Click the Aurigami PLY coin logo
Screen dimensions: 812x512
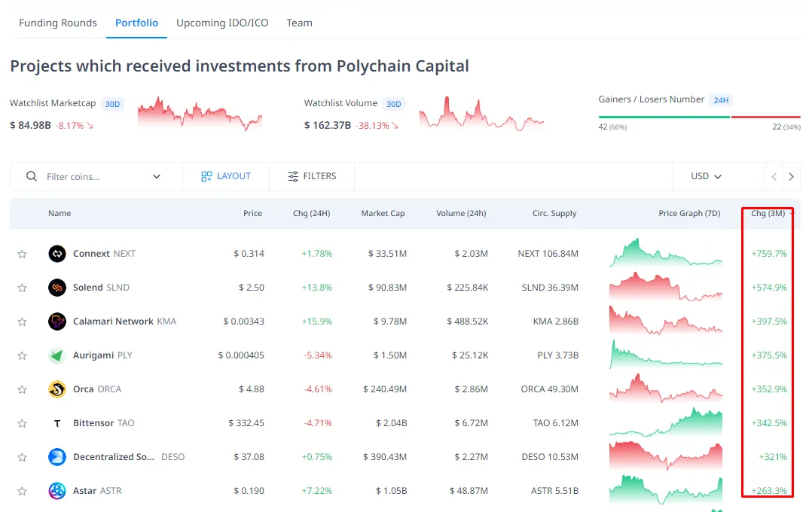coord(57,355)
